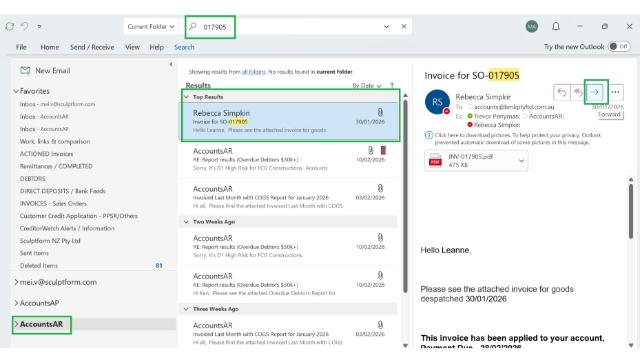Viewport: 640px width, 360px height.
Task: Click the second Inbox - AccountsAP favorite
Action: (44, 129)
